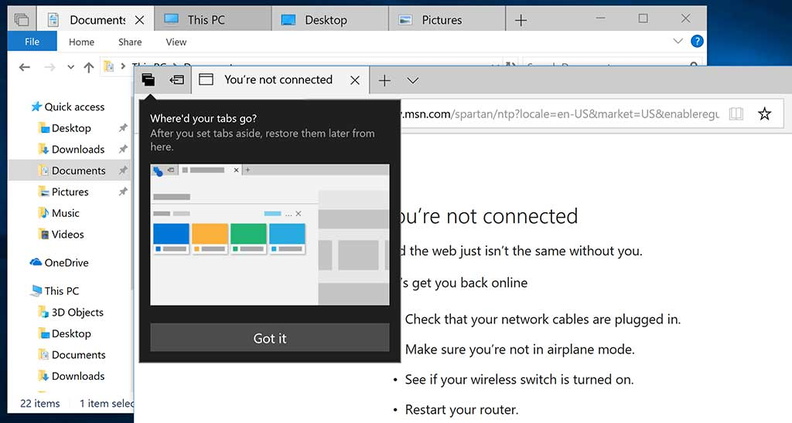This screenshot has height=423, width=792.
Task: Toggle Reading view in Edge
Action: click(x=736, y=114)
